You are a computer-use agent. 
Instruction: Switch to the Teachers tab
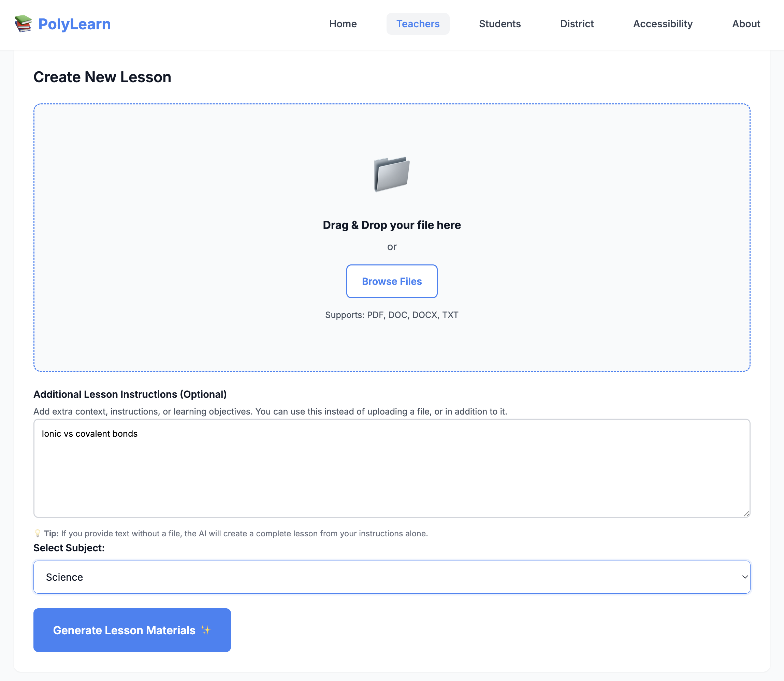click(x=418, y=24)
